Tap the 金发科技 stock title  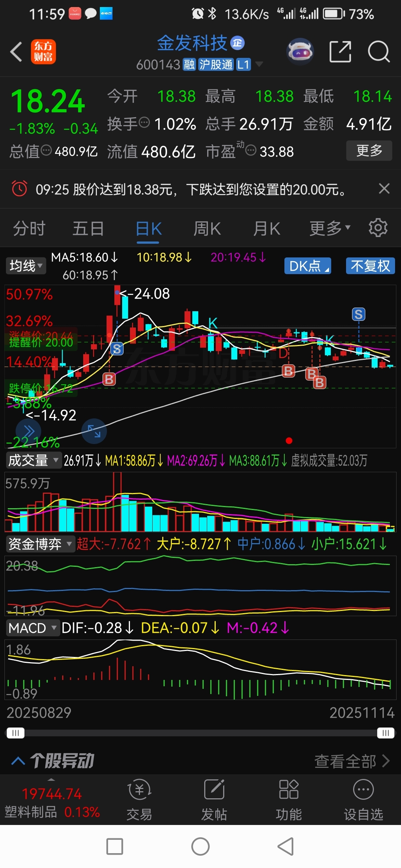pos(192,43)
